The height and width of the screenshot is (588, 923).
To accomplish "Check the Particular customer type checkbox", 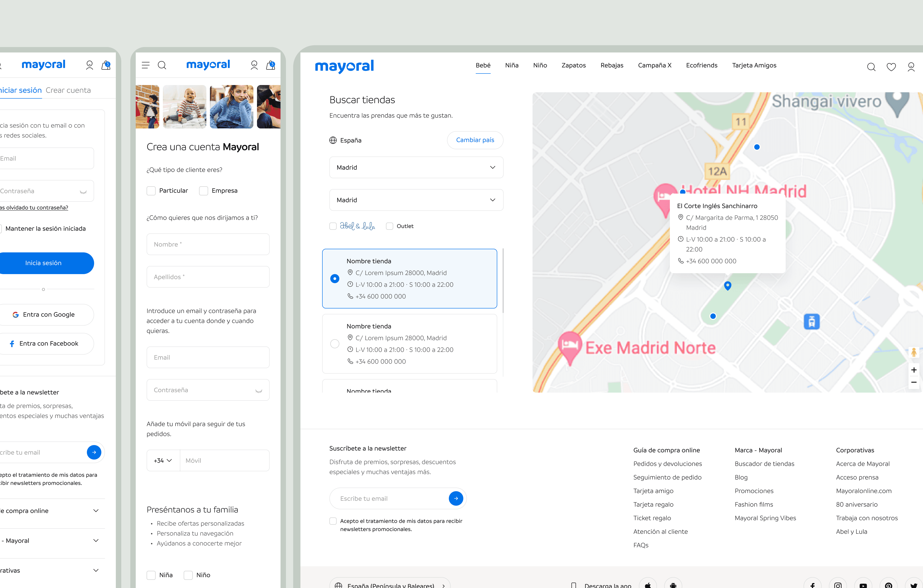I will pos(151,191).
